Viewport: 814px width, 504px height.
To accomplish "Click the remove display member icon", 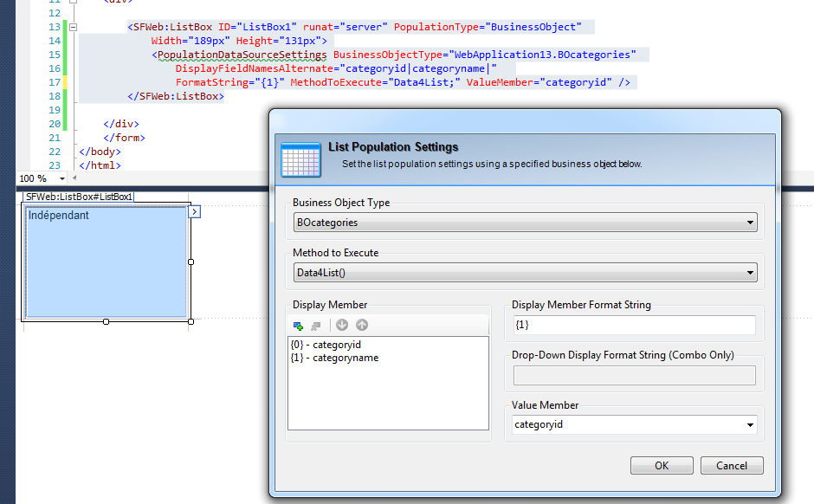I will 316,326.
